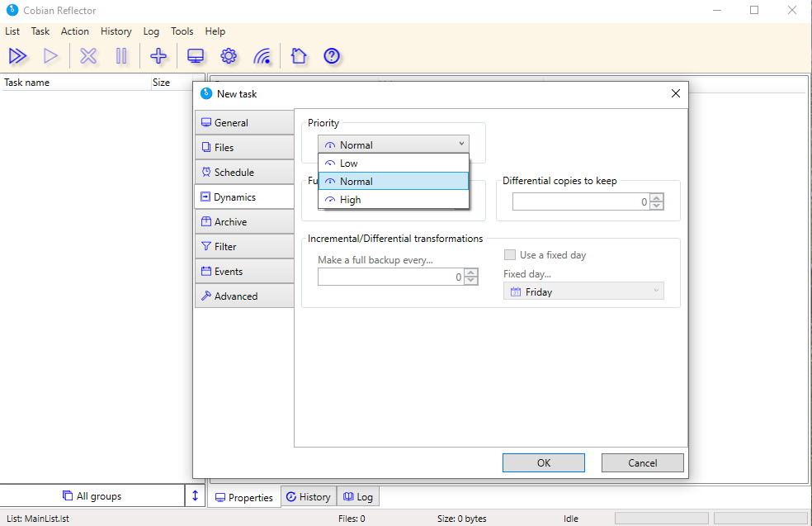Screen dimensions: 812x526
Task: Open the Log menu
Action: (151, 31)
